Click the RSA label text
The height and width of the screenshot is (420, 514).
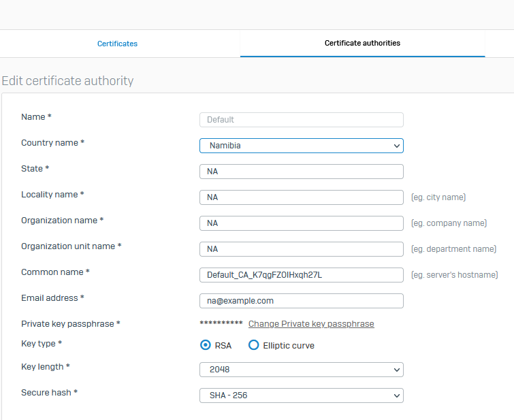[x=223, y=346]
